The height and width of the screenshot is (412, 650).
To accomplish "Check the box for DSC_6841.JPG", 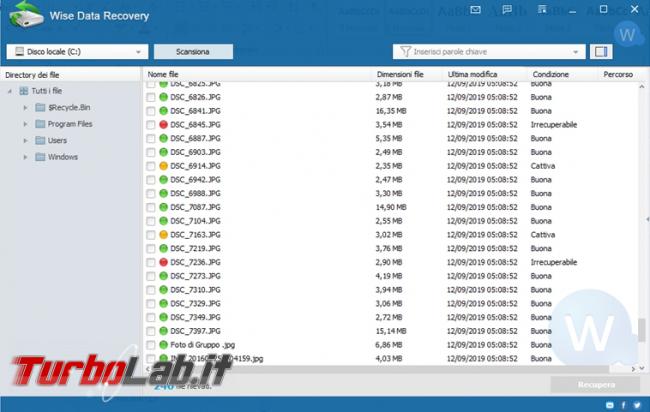I will [151, 111].
